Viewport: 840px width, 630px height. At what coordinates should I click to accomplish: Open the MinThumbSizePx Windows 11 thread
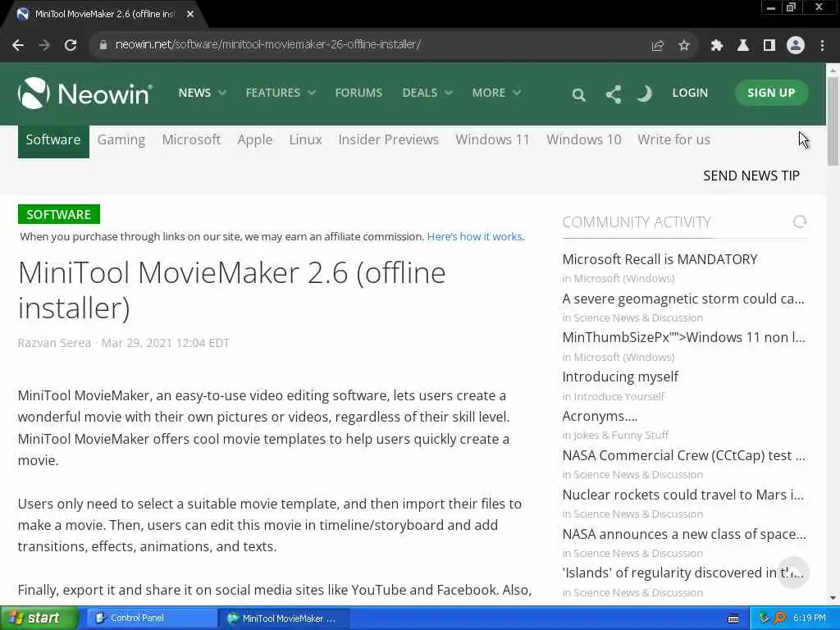(x=683, y=337)
